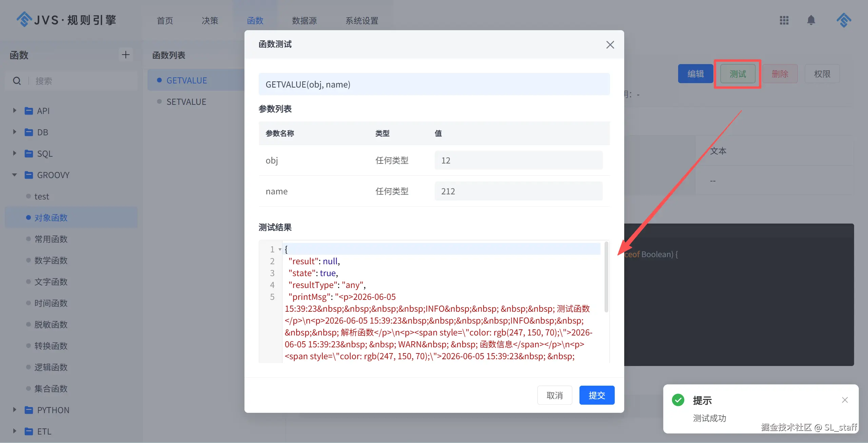Click the SQL folder icon
Screen dimensions: 868x443
click(x=29, y=154)
